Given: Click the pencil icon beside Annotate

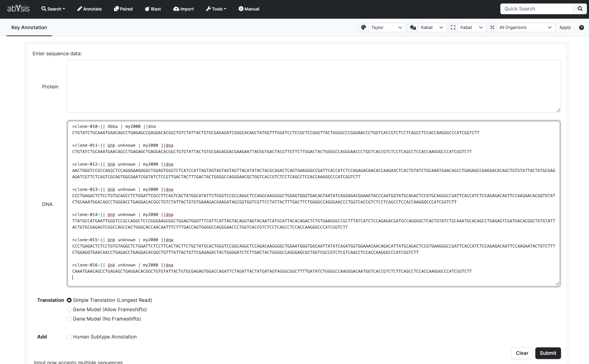Looking at the screenshot, I should [x=80, y=9].
